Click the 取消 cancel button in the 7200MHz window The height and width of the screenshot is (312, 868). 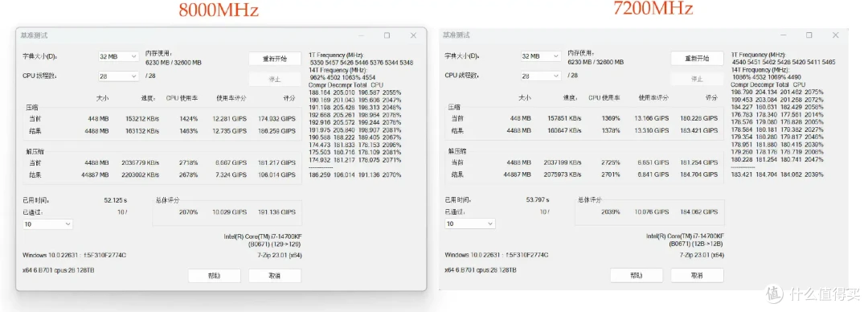[697, 276]
